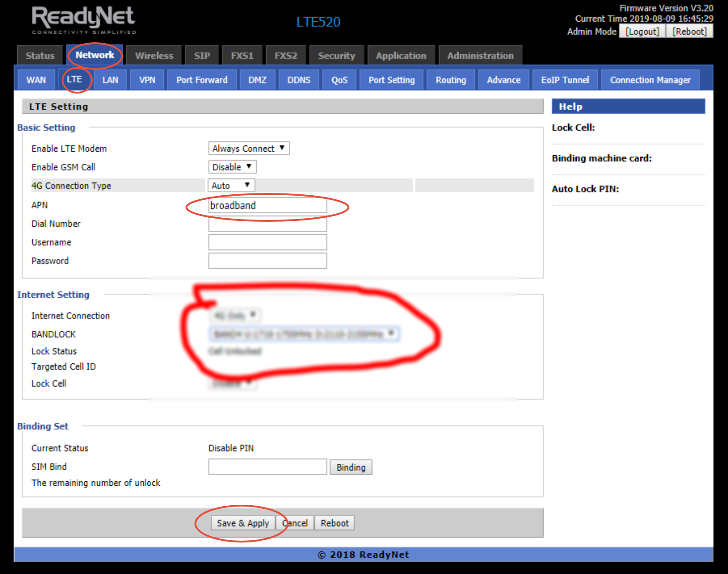Open the Wireless tab
Screen dimensions: 728x574
(154, 56)
